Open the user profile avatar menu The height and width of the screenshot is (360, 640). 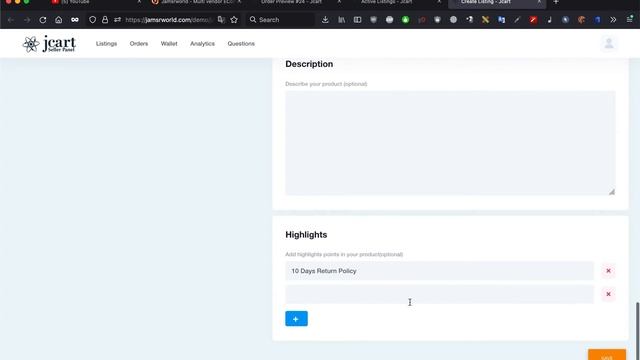pyautogui.click(x=609, y=44)
